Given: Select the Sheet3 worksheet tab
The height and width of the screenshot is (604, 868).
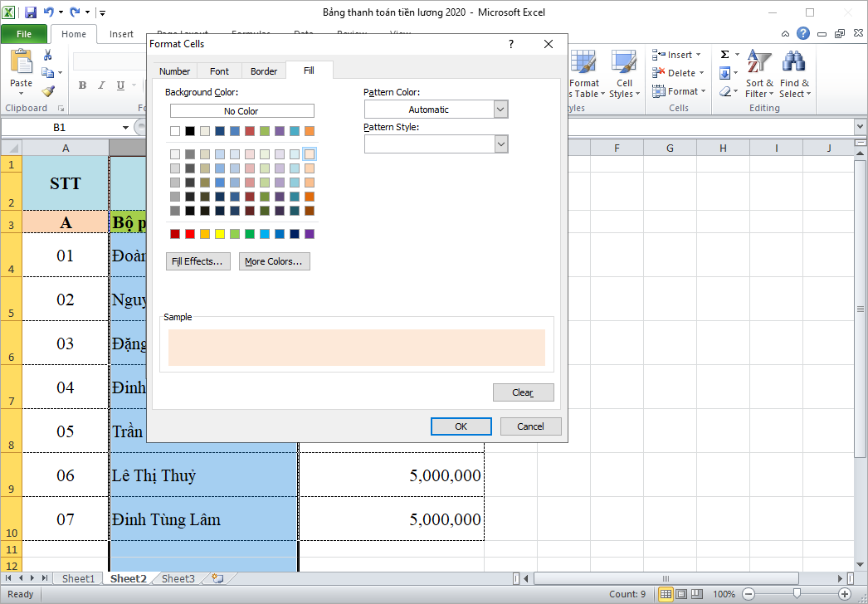Looking at the screenshot, I should click(x=177, y=578).
